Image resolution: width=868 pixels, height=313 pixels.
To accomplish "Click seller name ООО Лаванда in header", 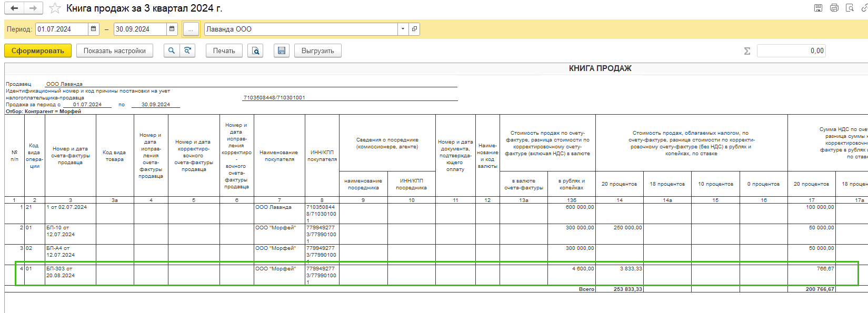I will tap(64, 84).
